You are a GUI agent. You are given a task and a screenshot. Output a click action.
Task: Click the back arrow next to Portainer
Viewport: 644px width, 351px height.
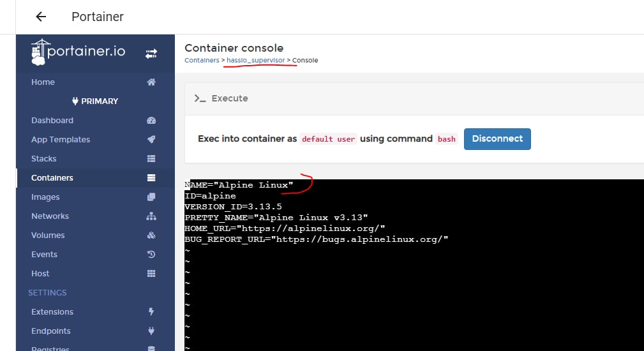pos(41,17)
